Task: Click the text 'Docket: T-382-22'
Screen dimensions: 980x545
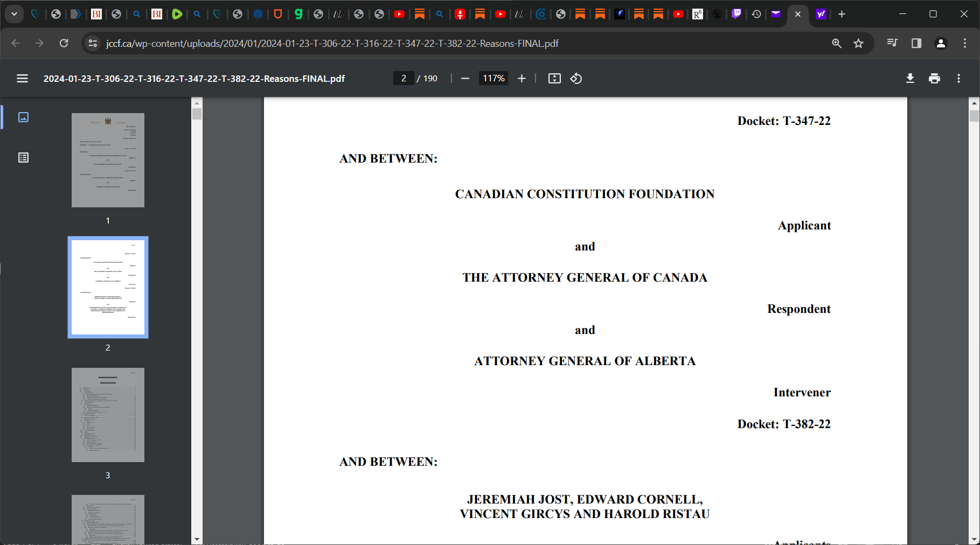Action: tap(784, 424)
